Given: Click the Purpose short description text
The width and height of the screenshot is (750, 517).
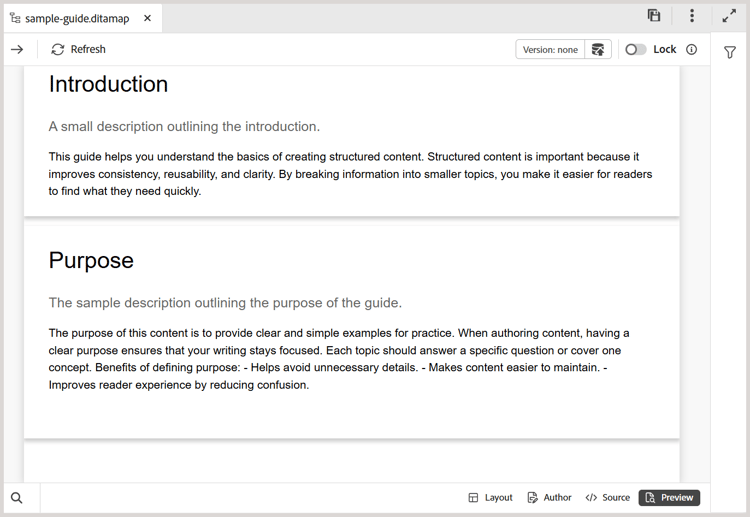Looking at the screenshot, I should coord(225,303).
